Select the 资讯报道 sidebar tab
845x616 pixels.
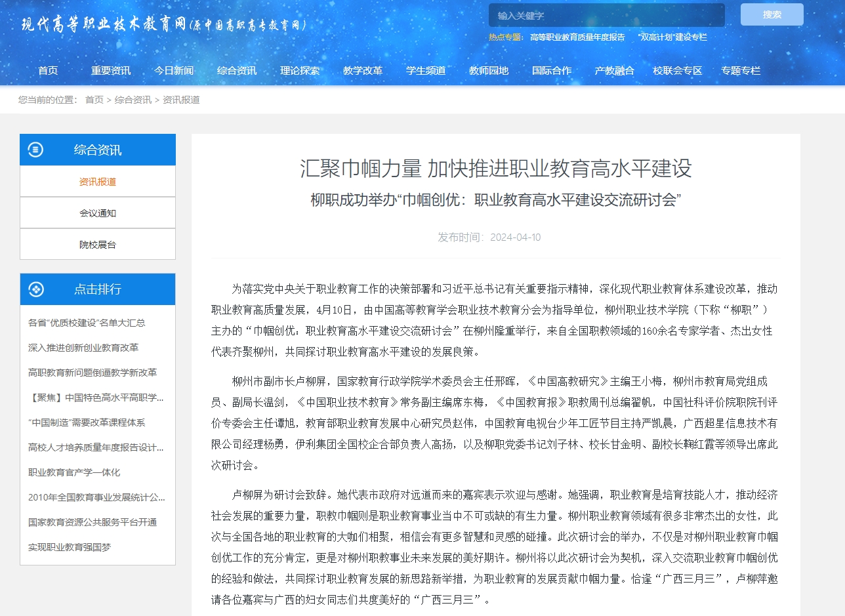coord(98,182)
